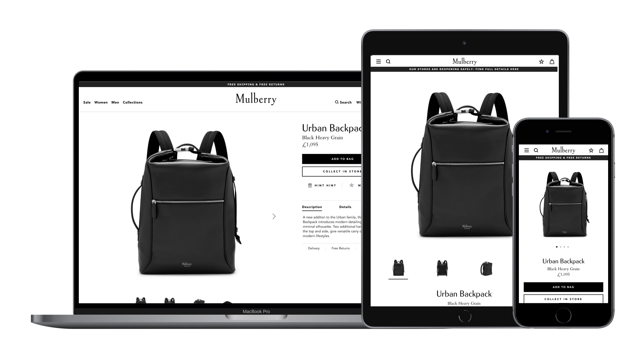Click the wishlist star icon on mobile

pyautogui.click(x=591, y=150)
